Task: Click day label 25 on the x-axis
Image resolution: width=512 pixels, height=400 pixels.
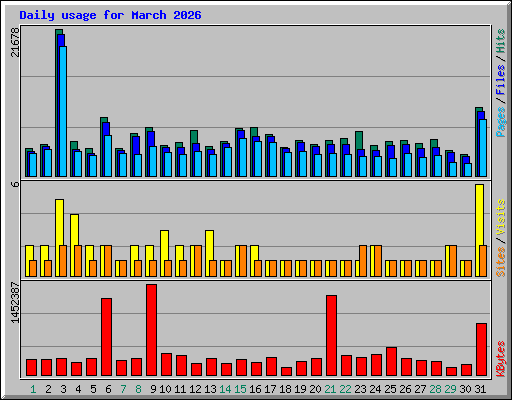Action: click(390, 389)
